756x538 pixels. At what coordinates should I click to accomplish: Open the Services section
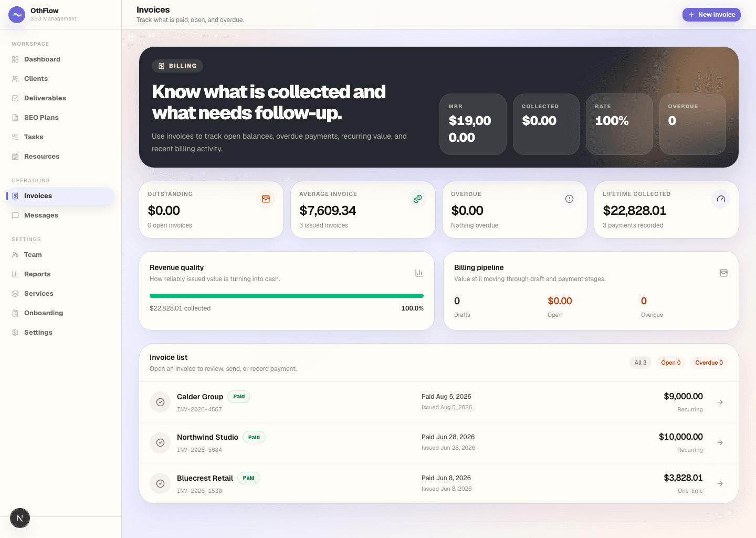(x=60, y=294)
